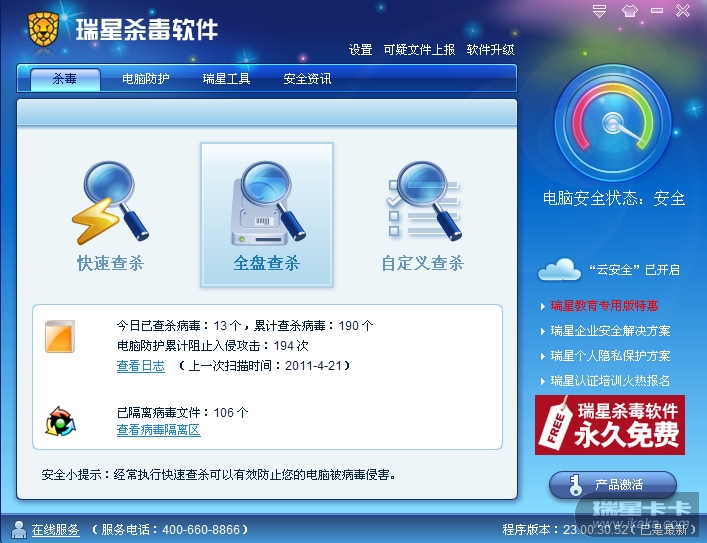Image resolution: width=707 pixels, height=543 pixels.
Task: Click the 快速查杀 label
Action: 110,263
